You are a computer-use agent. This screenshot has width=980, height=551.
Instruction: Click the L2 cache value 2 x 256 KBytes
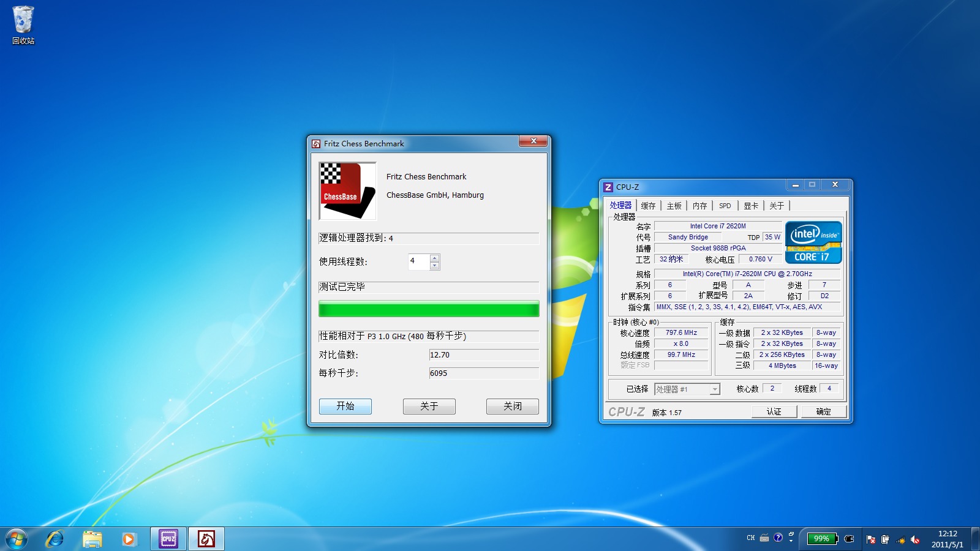782,355
